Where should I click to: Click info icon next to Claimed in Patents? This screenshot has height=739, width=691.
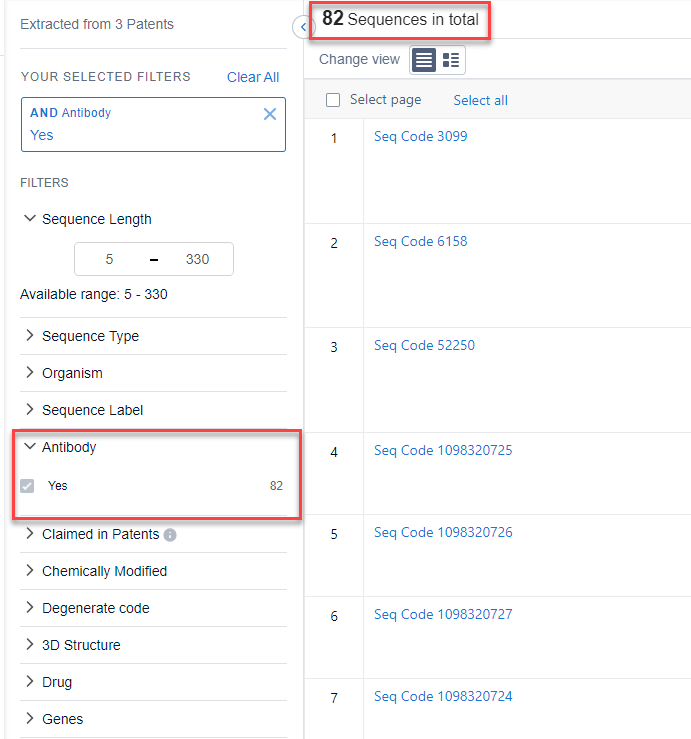pyautogui.click(x=170, y=535)
